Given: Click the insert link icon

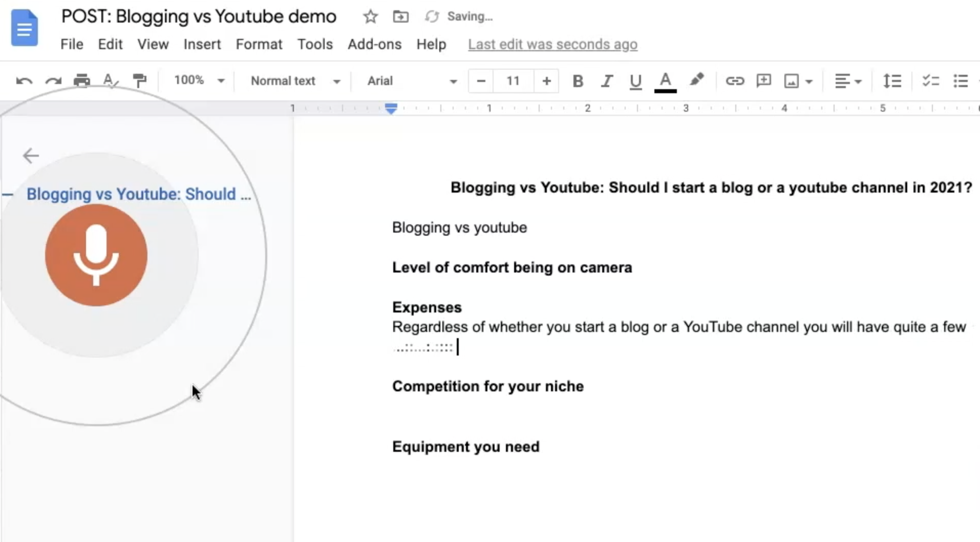Looking at the screenshot, I should [734, 81].
